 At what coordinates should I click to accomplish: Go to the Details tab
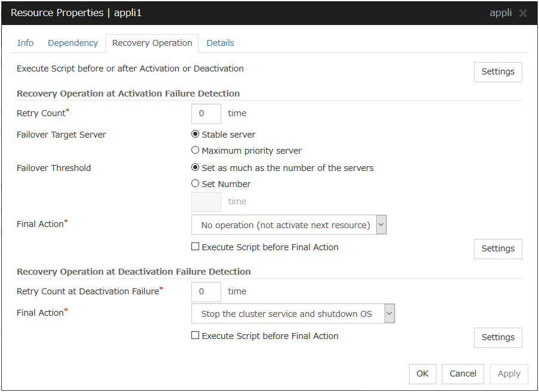tap(220, 43)
